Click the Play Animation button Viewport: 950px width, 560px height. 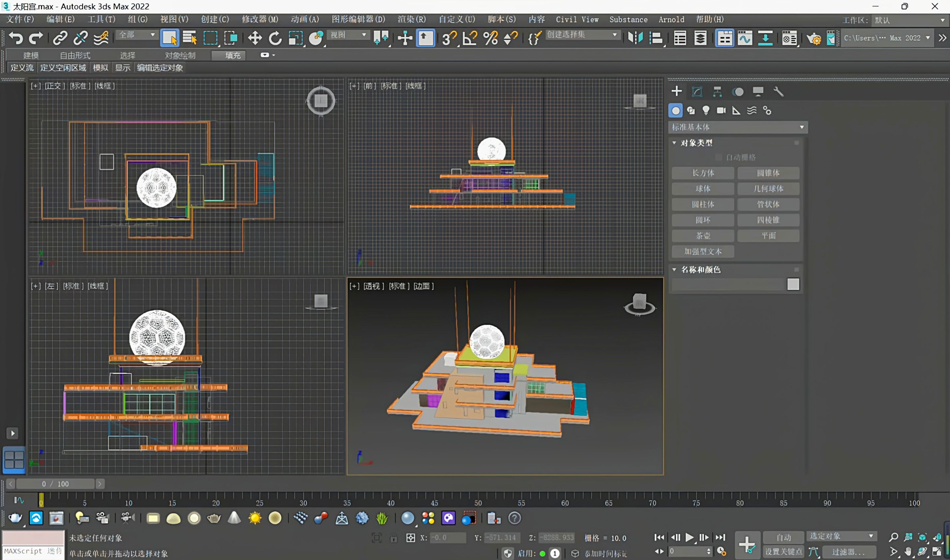click(689, 537)
